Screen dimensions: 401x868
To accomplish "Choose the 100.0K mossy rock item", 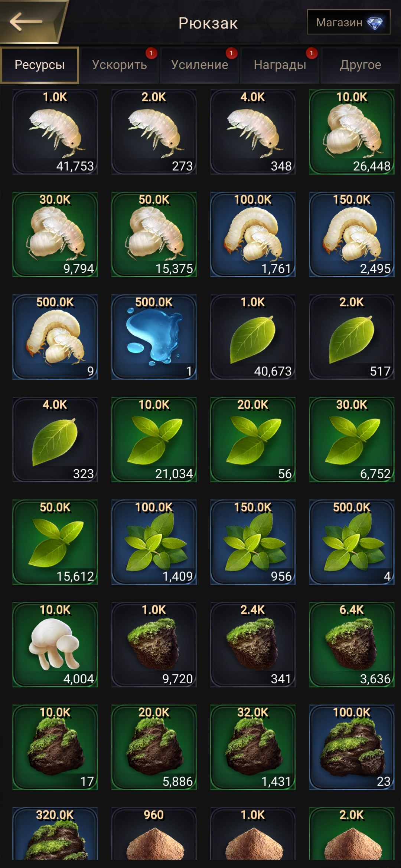I will (x=352, y=747).
